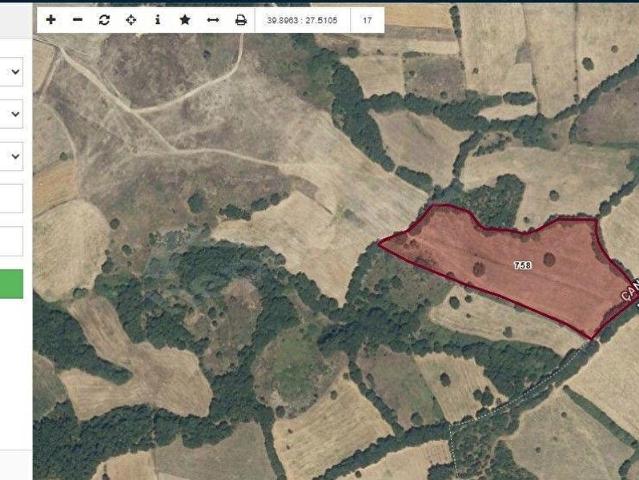Viewport: 639px width, 480px height.
Task: Select the info query tool
Action: 158,20
